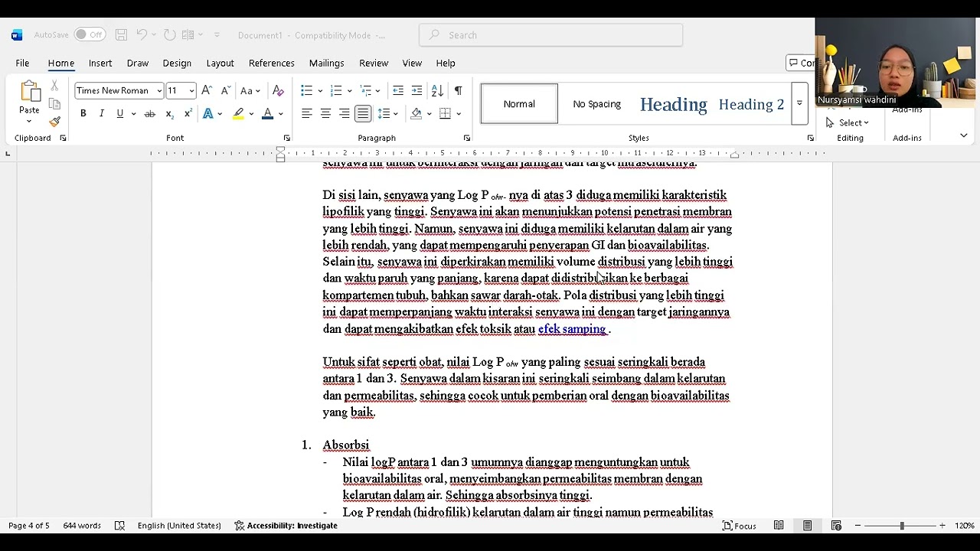Image resolution: width=980 pixels, height=551 pixels.
Task: Toggle Focus mode in status bar
Action: pyautogui.click(x=740, y=526)
